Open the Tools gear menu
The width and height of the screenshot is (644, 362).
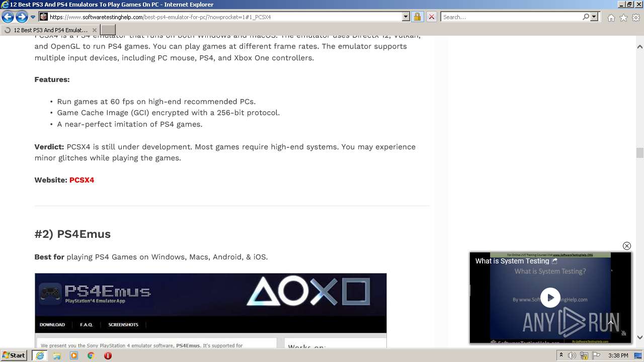coord(636,18)
